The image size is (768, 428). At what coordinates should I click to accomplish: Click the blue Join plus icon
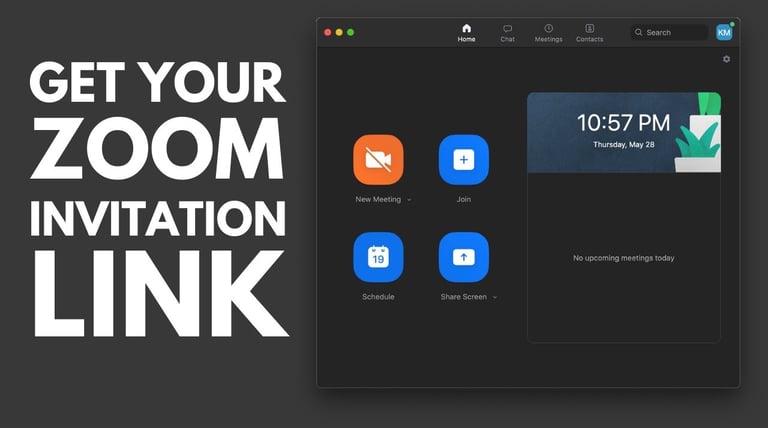coord(463,160)
